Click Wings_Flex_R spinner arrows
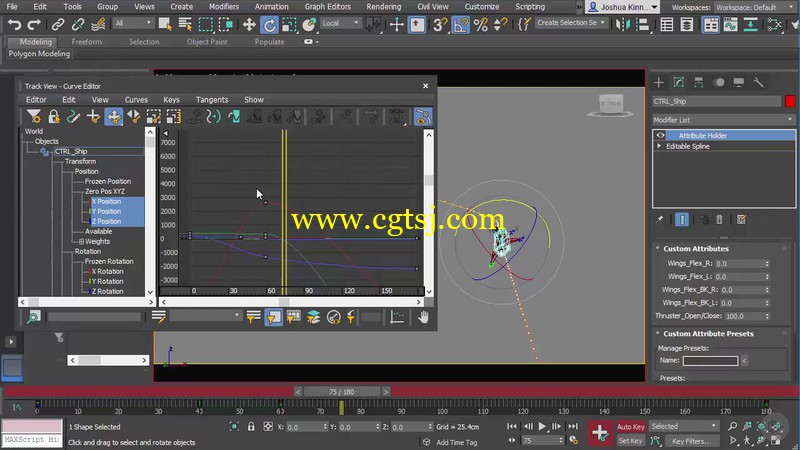 (767, 264)
